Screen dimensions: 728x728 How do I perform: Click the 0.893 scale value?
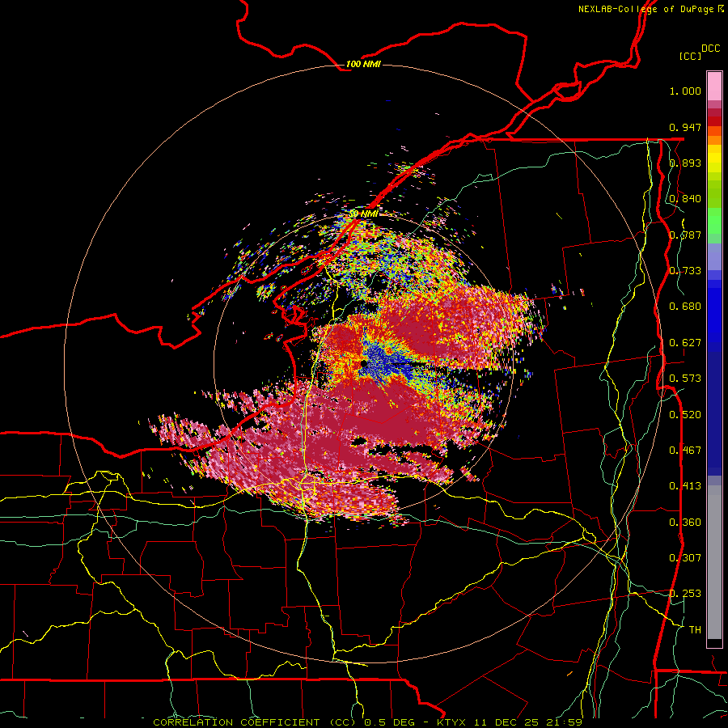coord(685,163)
